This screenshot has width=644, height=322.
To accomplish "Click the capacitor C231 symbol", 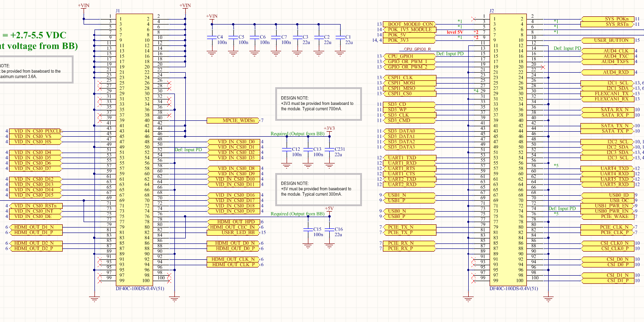I will [x=329, y=152].
